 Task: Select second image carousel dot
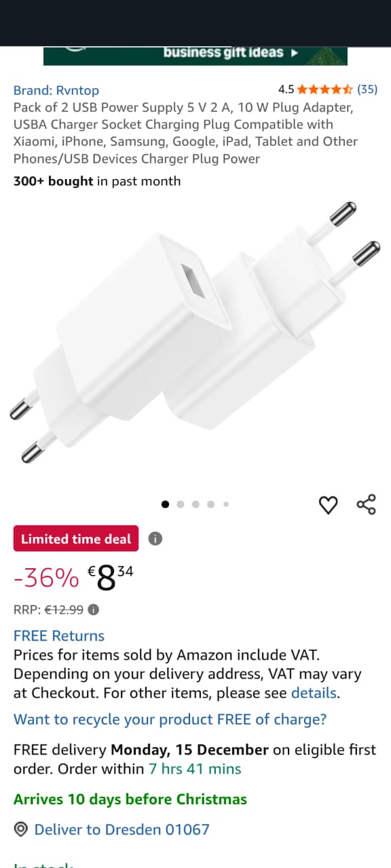181,504
